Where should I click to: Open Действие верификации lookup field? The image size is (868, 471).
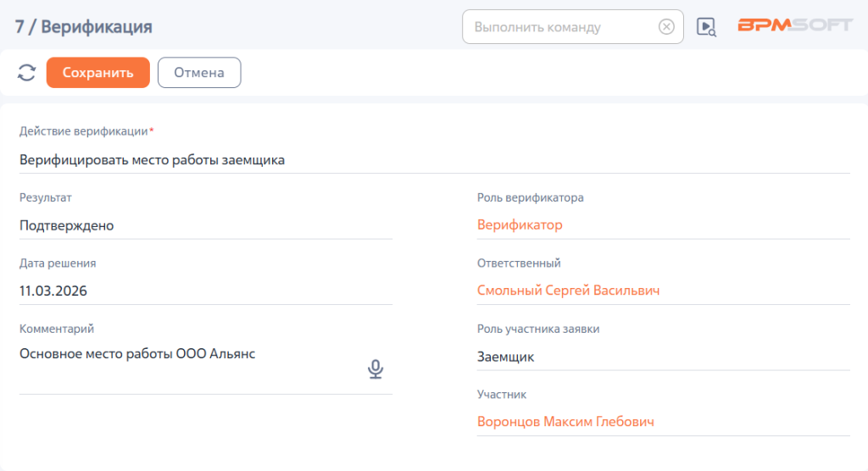[x=435, y=160]
